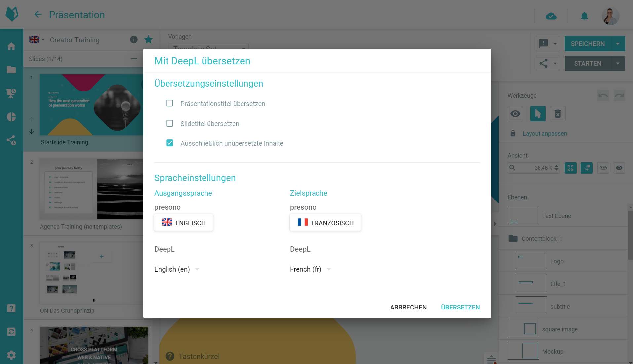
Task: Open the share icon in the sidebar
Action: pyautogui.click(x=11, y=140)
